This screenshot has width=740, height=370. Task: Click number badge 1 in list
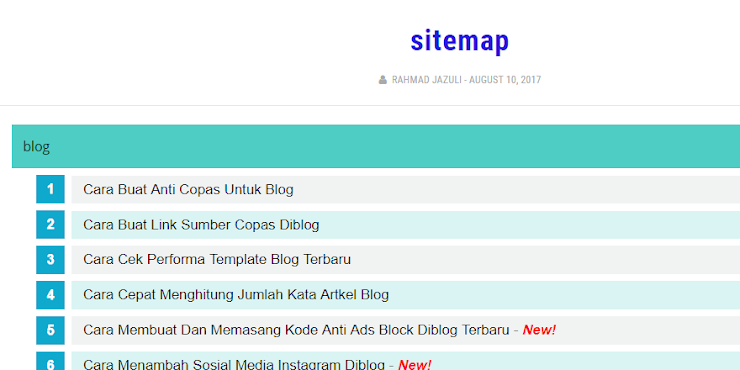pyautogui.click(x=50, y=189)
